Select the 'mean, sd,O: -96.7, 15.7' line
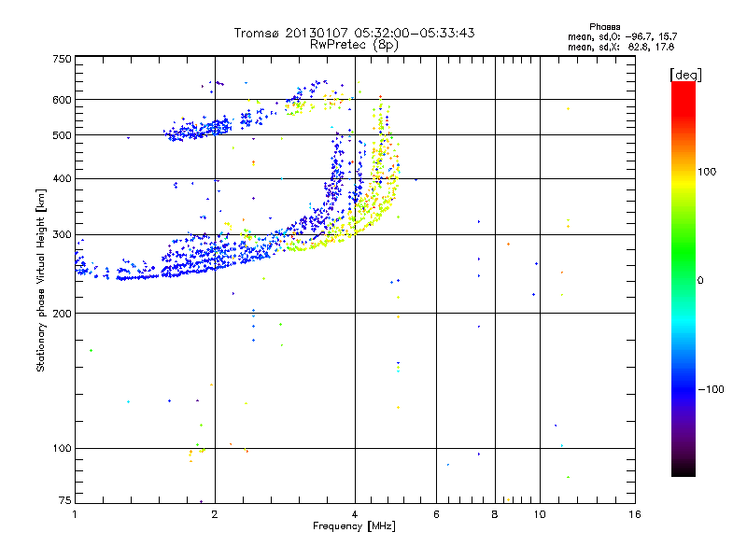The width and height of the screenshot is (747, 560). (622, 36)
